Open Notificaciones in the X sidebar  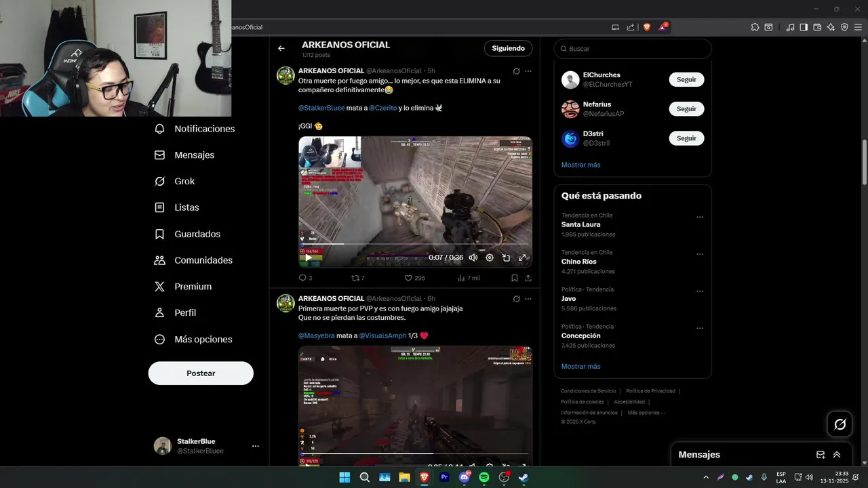pos(194,129)
